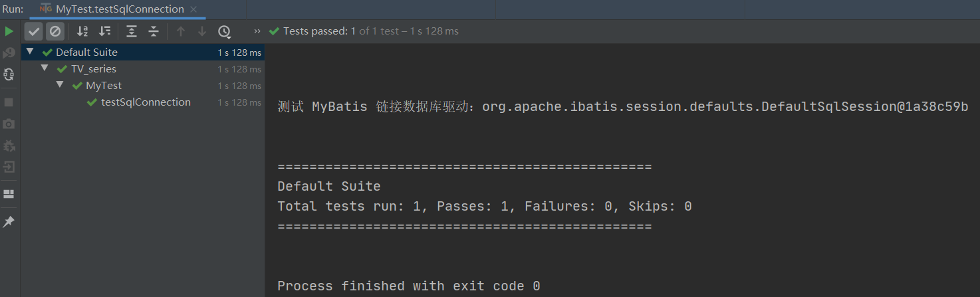Toggle Show Passed tests checkmark button

coord(34,31)
